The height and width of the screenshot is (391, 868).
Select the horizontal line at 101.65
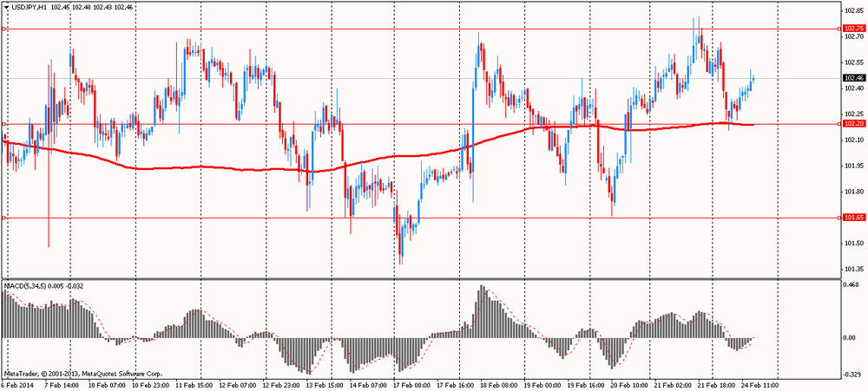tap(421, 218)
